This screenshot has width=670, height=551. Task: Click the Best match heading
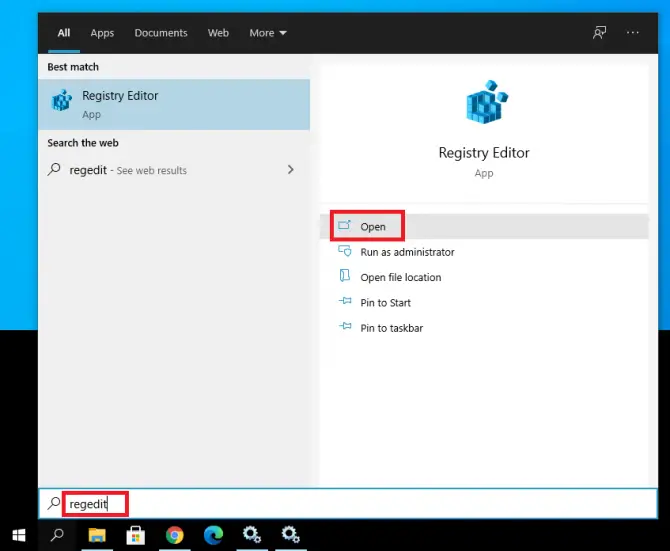coord(73,67)
